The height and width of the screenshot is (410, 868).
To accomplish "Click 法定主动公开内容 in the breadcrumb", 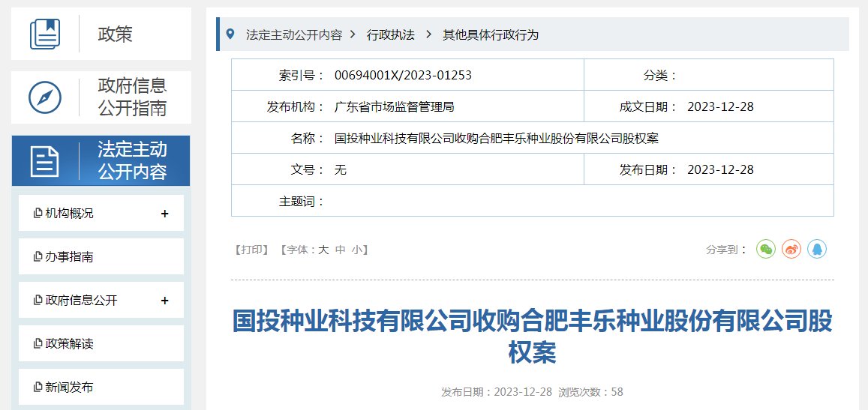I will pyautogui.click(x=294, y=35).
